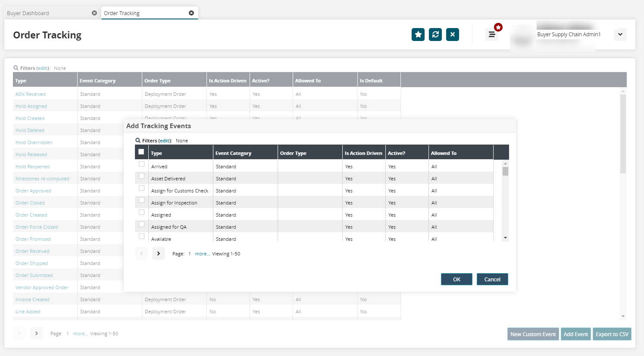Close the Buyer Dashboard tab with its X

pyautogui.click(x=94, y=13)
